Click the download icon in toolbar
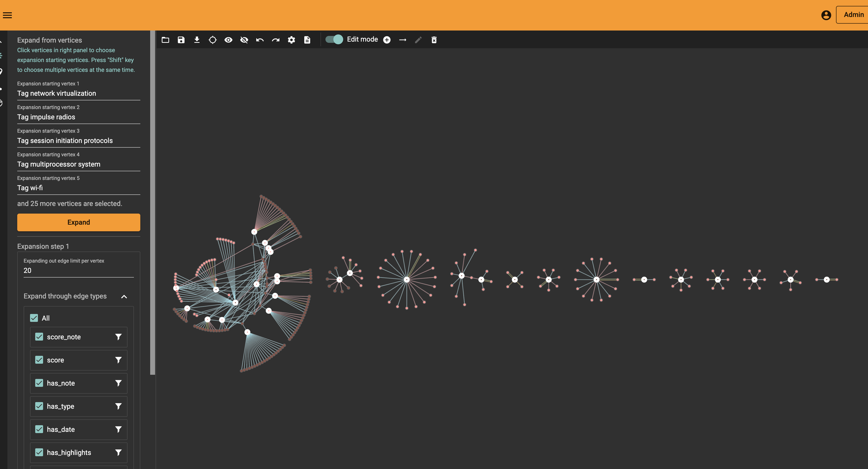The width and height of the screenshot is (868, 469). click(x=197, y=40)
